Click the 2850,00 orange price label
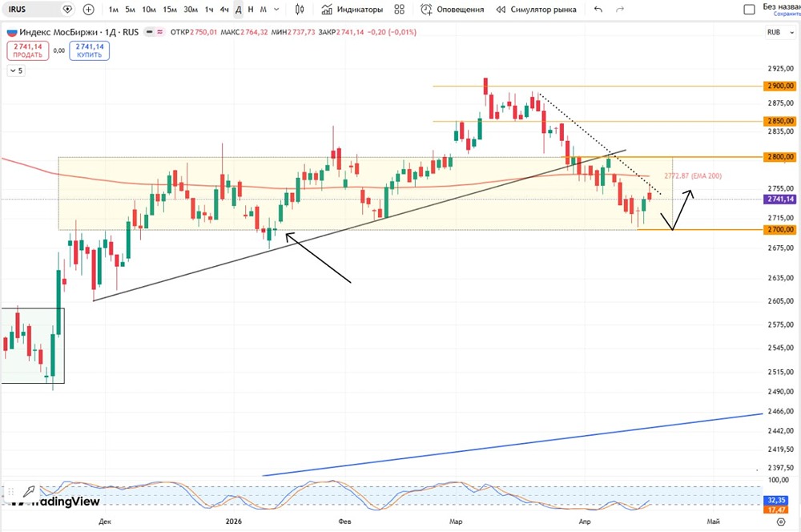The height and width of the screenshot is (532, 801). [779, 121]
